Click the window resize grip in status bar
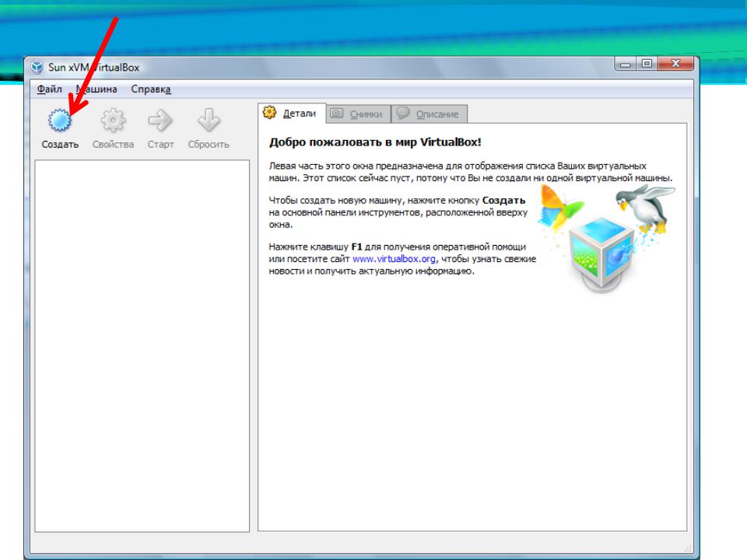 tap(687, 548)
